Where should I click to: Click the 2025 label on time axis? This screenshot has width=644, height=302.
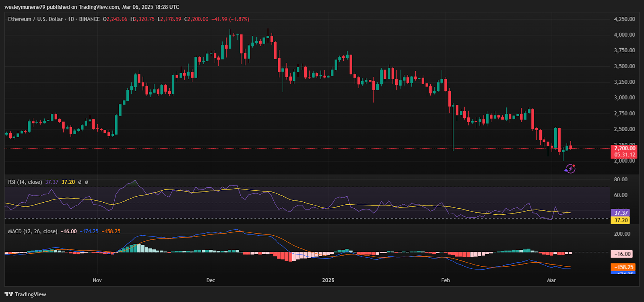point(328,280)
